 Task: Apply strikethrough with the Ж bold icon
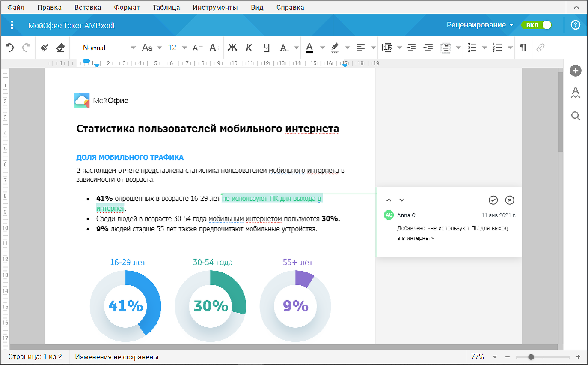(x=232, y=48)
